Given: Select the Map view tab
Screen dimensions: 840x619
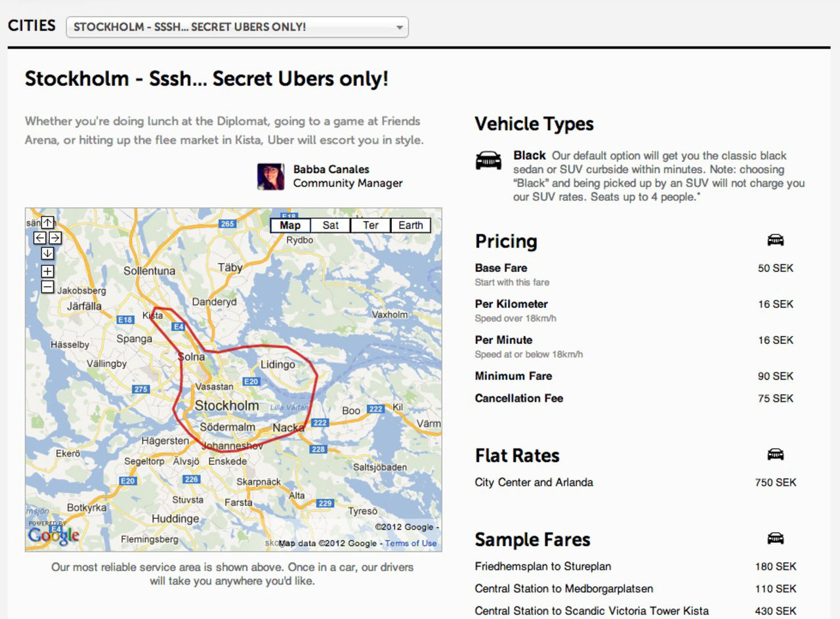Looking at the screenshot, I should tap(289, 225).
